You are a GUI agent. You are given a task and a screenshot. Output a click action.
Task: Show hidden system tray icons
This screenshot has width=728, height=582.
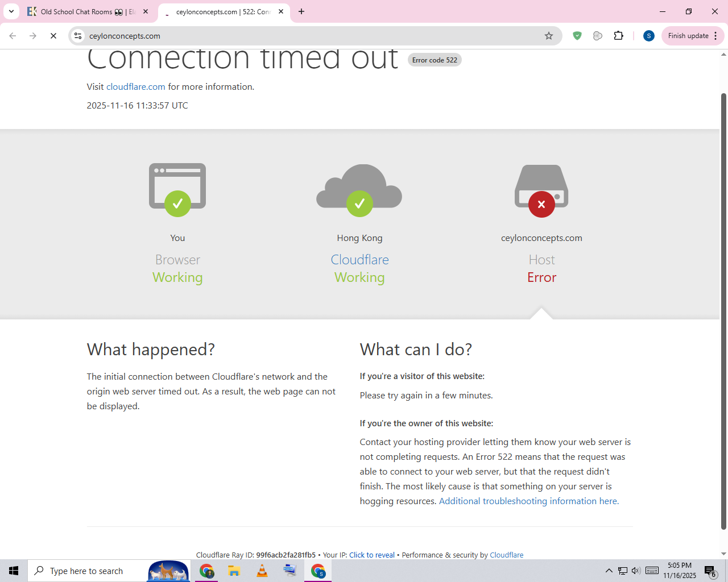[x=609, y=571]
